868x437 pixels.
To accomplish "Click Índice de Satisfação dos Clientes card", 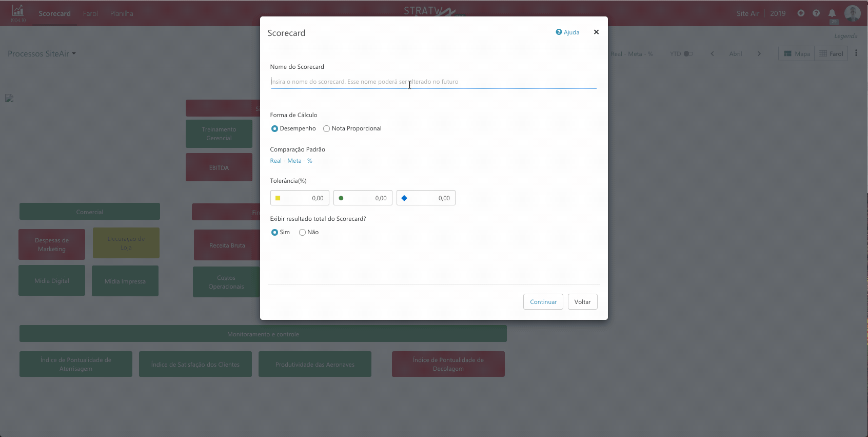I will click(195, 364).
